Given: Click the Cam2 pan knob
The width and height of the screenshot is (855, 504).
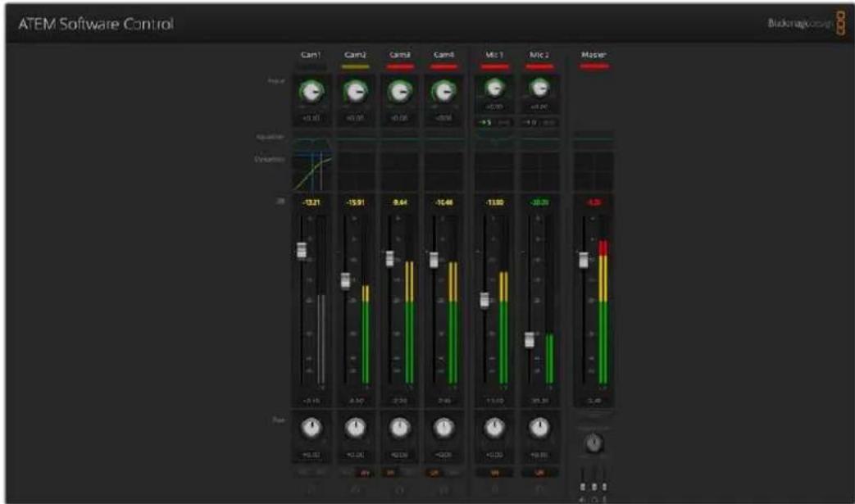Looking at the screenshot, I should (356, 428).
